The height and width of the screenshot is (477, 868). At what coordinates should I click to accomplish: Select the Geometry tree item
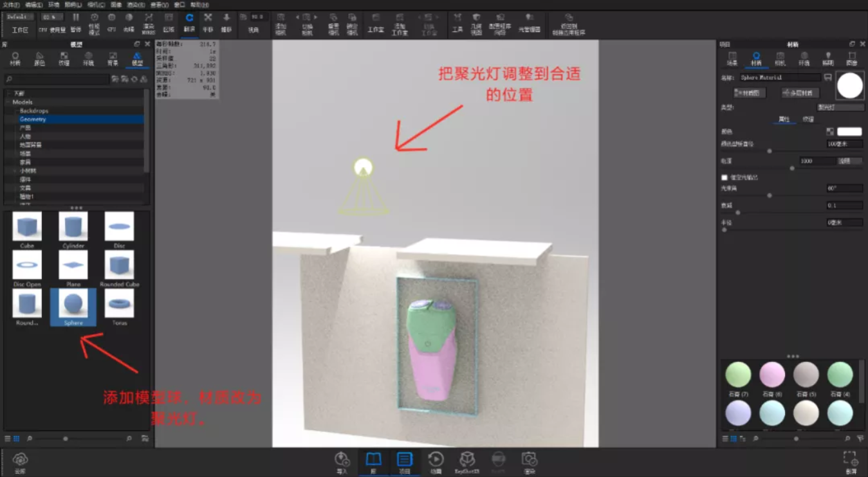(x=80, y=119)
